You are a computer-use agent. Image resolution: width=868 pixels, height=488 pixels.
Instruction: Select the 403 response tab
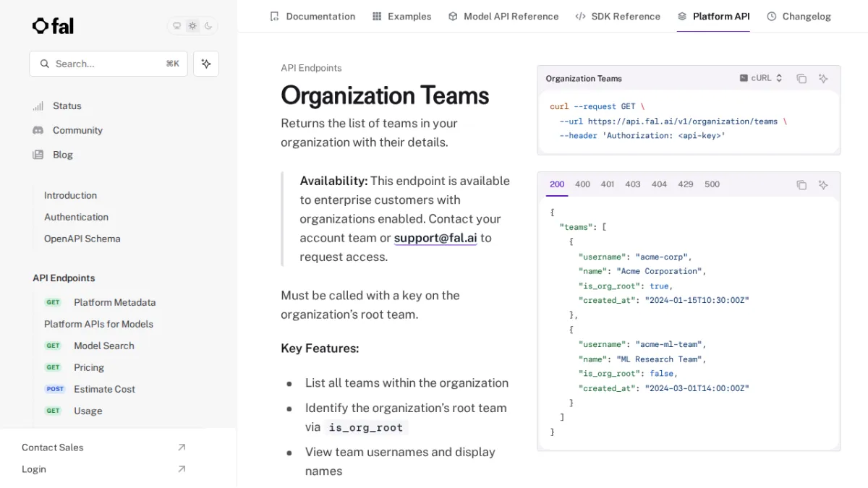633,184
